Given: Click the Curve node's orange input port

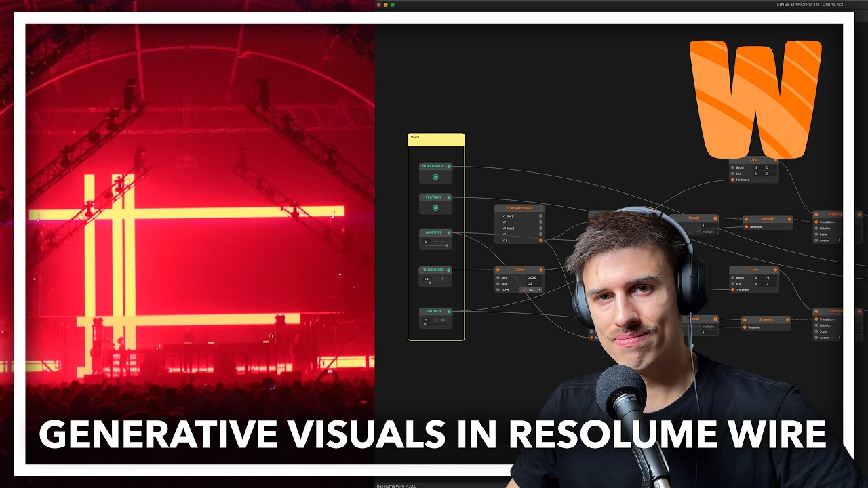Looking at the screenshot, I should (498, 270).
